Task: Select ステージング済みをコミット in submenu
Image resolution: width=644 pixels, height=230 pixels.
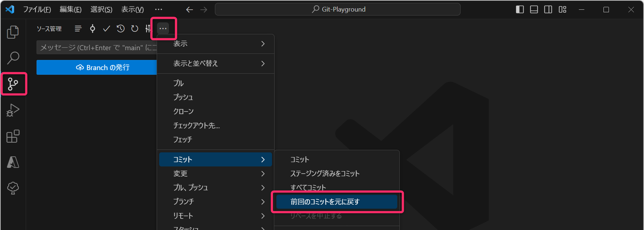Action: coord(325,174)
